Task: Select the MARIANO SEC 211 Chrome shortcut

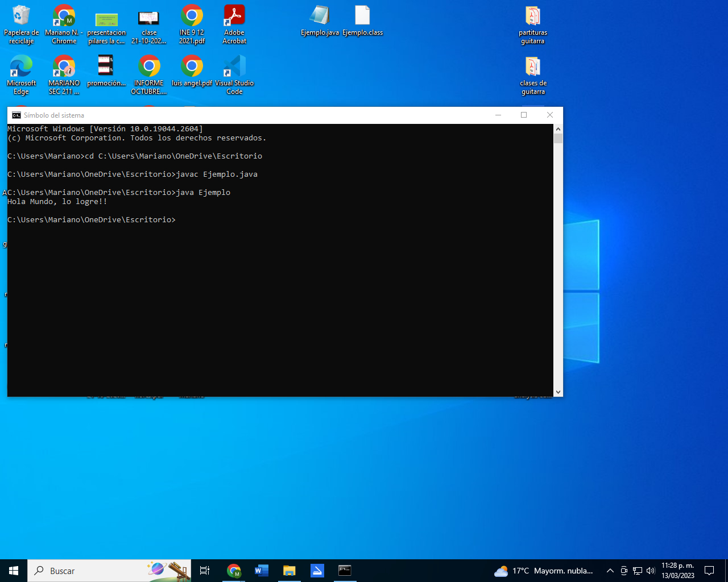Action: coord(64,75)
